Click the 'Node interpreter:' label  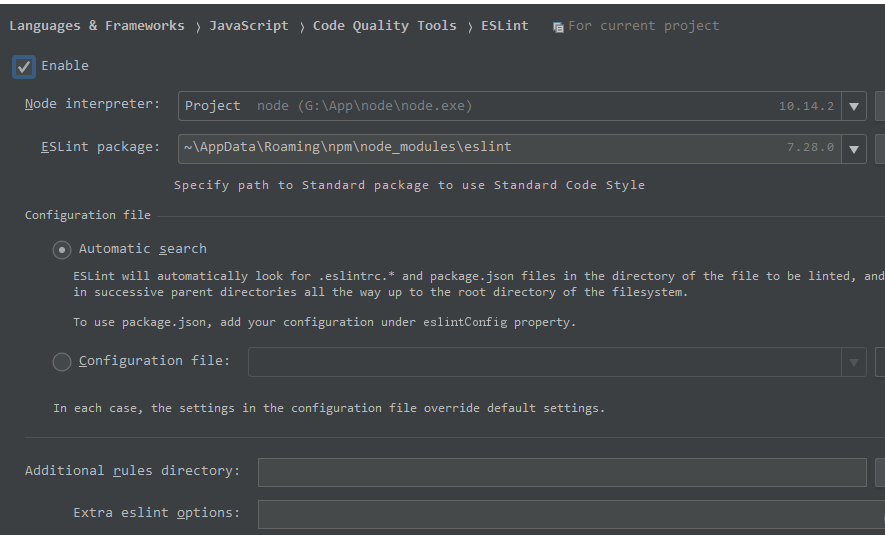click(x=93, y=104)
